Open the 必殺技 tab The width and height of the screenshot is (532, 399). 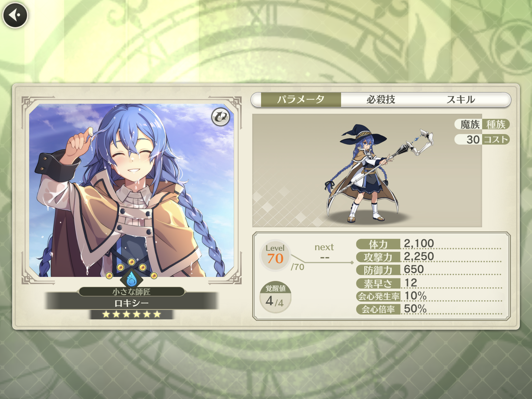click(381, 99)
